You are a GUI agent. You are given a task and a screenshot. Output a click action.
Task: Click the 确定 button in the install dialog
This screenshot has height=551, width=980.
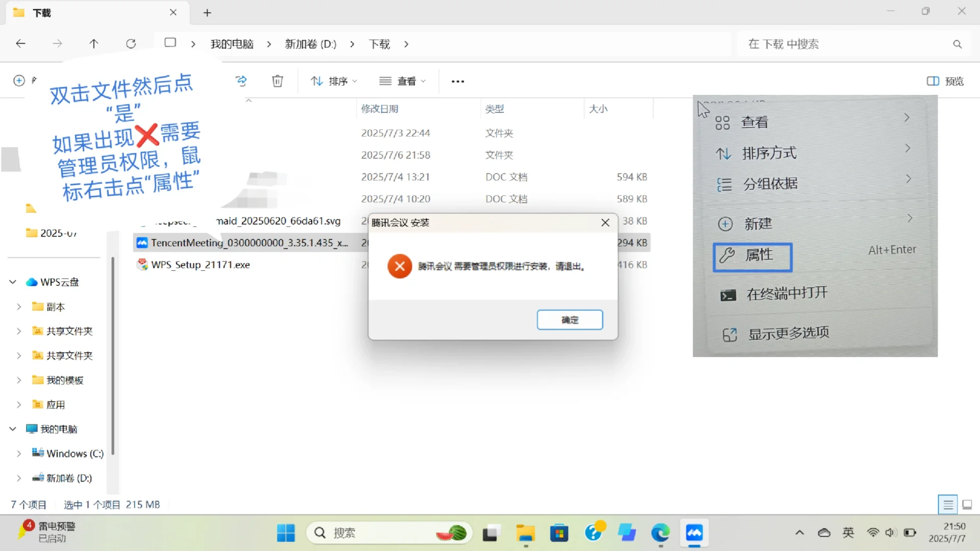coord(570,320)
